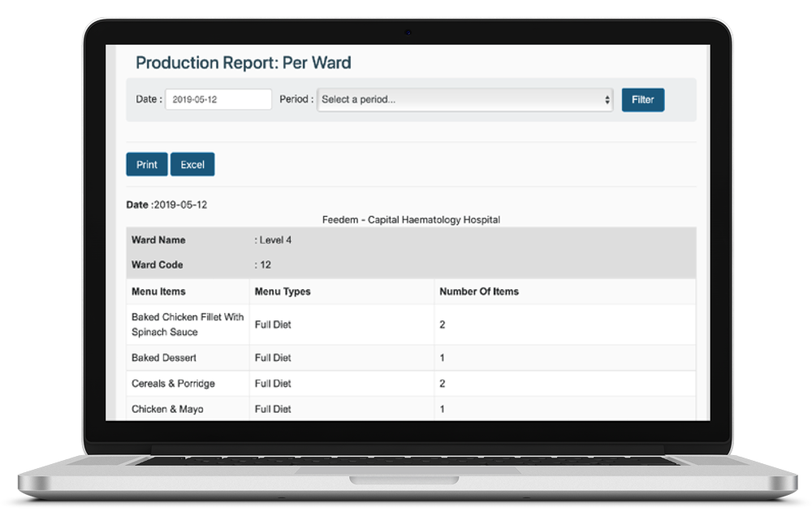Viewport: 812px width, 525px height.
Task: Click the ': 12' ward code value
Action: click(x=262, y=265)
